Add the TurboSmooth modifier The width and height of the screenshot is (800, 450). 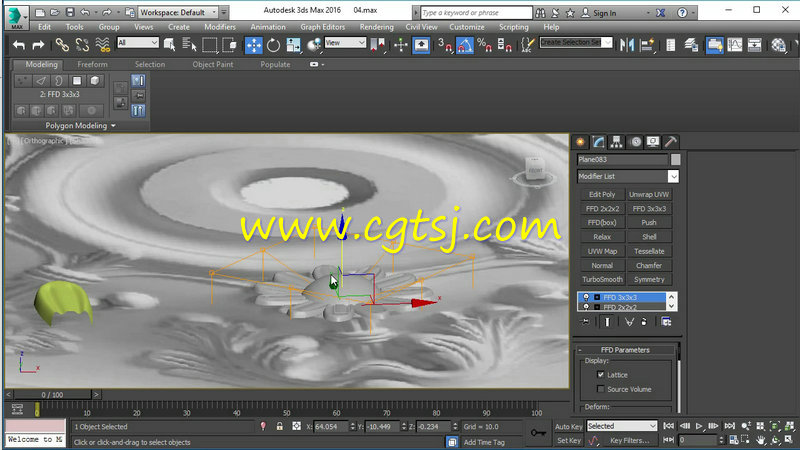[602, 280]
